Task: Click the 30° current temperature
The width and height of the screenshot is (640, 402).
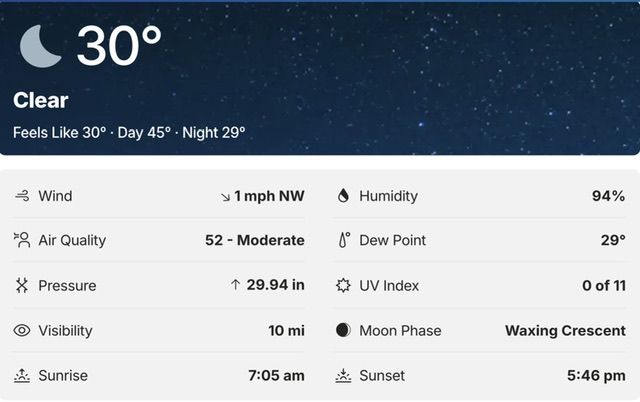Action: point(119,45)
